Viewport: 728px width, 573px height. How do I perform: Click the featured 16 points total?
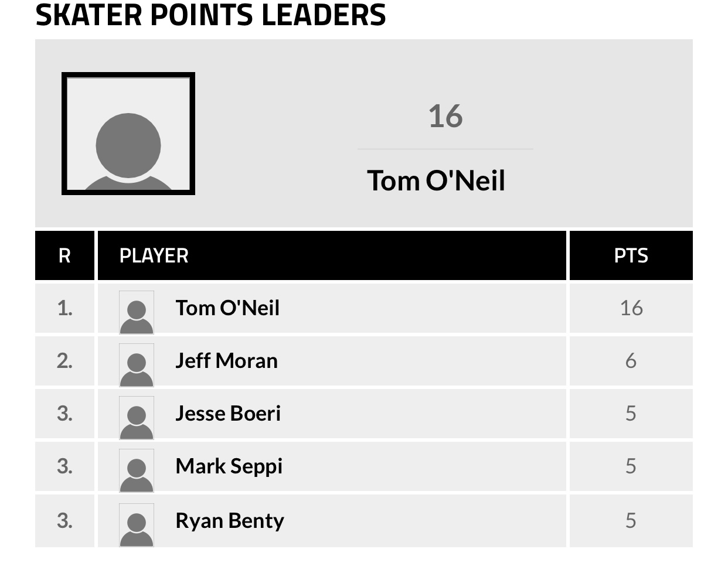[445, 116]
